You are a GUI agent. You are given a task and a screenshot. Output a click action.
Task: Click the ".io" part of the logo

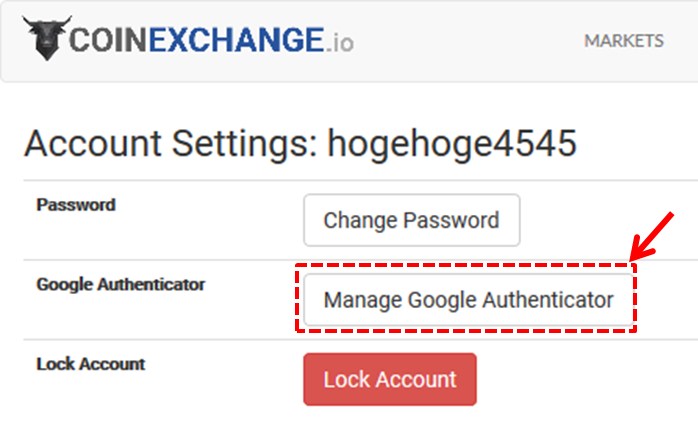pos(338,43)
